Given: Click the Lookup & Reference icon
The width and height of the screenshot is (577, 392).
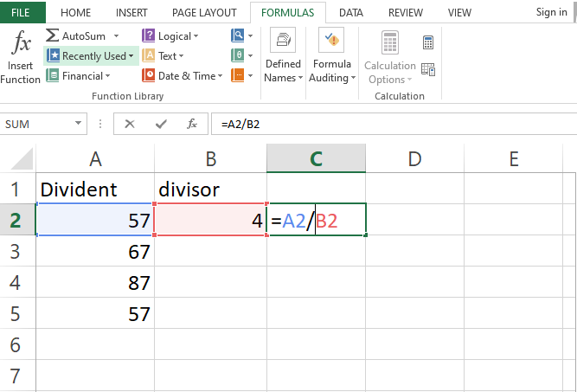Looking at the screenshot, I should pyautogui.click(x=238, y=35).
